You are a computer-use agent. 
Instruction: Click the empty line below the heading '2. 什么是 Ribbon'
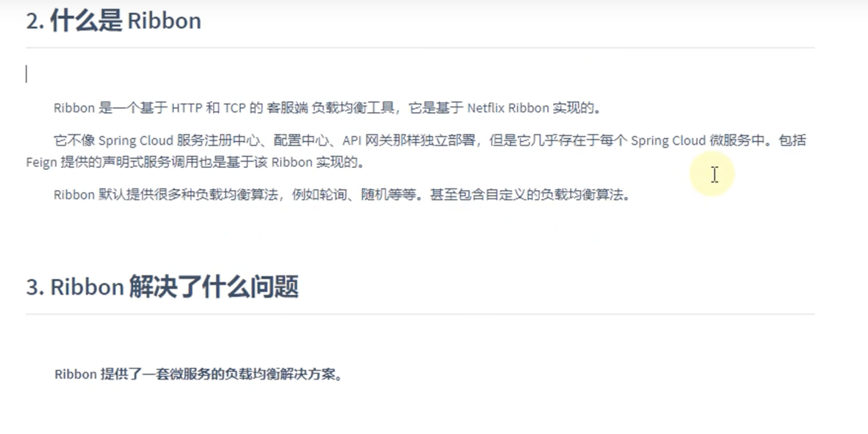[420, 74]
